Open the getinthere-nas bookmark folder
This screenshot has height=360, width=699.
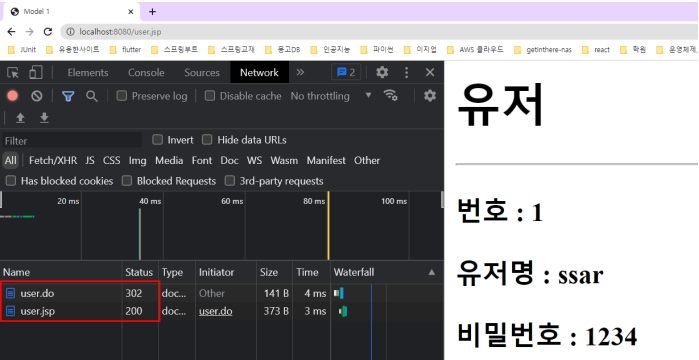(543, 49)
